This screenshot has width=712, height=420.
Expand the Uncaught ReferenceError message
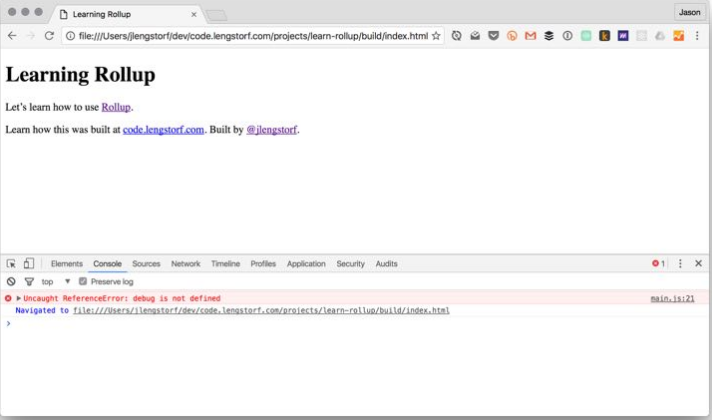coord(19,298)
